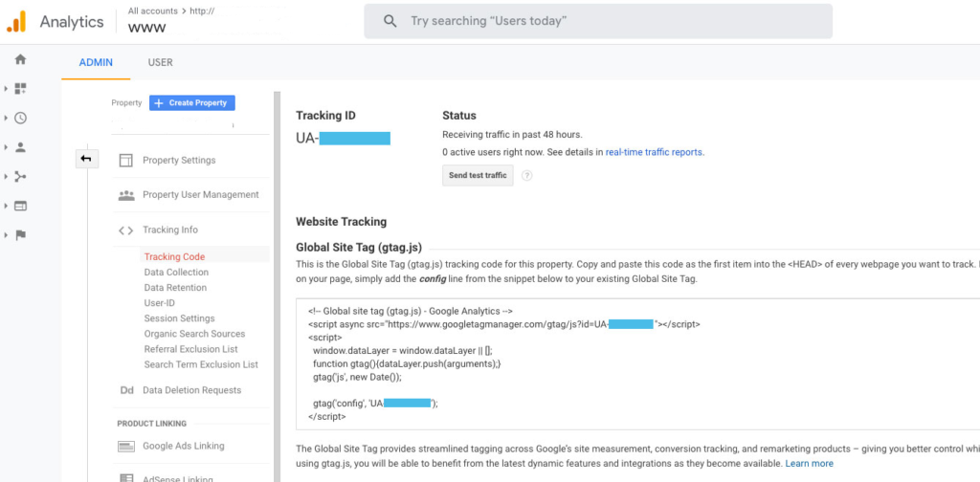Select Search Term Exclusion List item
980x482 pixels.
(201, 364)
